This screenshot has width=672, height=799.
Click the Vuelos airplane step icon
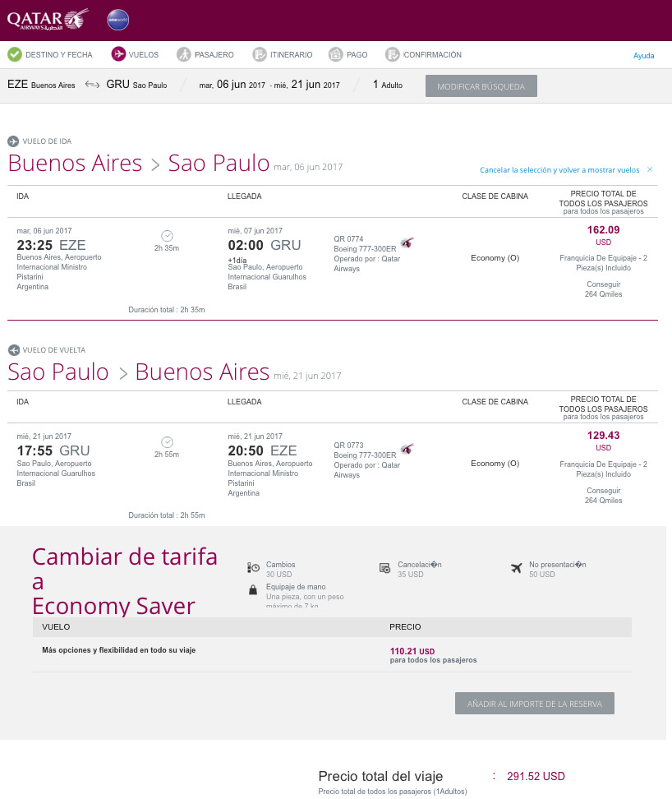[118, 54]
